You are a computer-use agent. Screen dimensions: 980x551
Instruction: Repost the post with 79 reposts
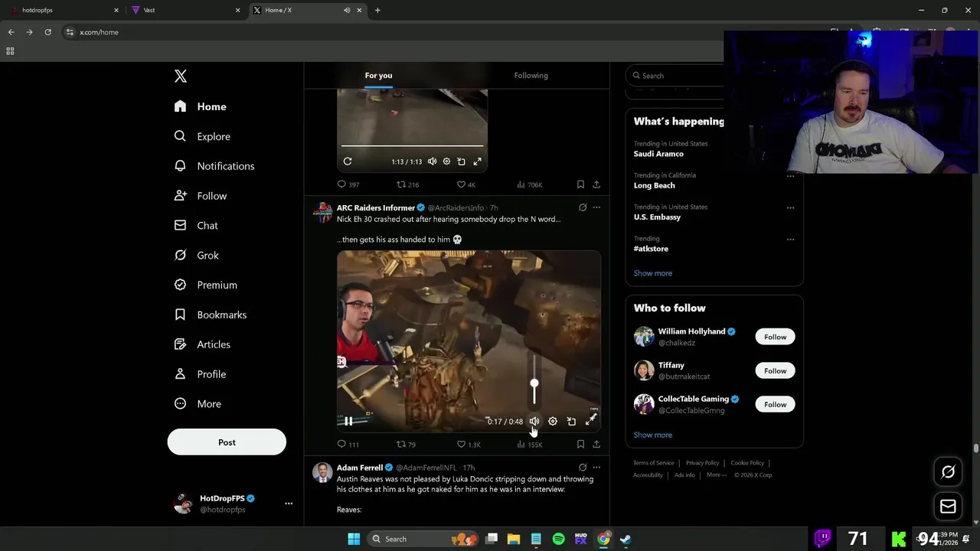pos(406,444)
